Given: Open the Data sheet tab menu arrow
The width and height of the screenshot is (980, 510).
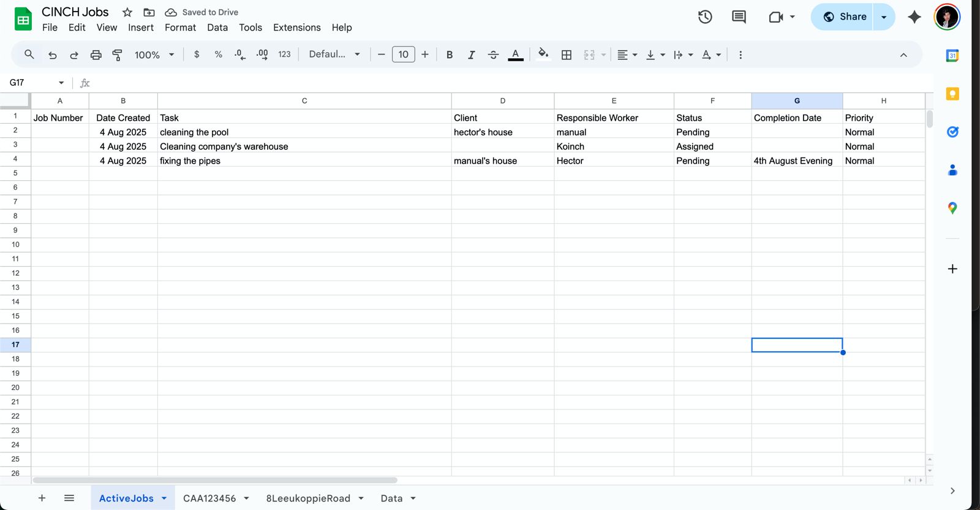Looking at the screenshot, I should pyautogui.click(x=413, y=498).
